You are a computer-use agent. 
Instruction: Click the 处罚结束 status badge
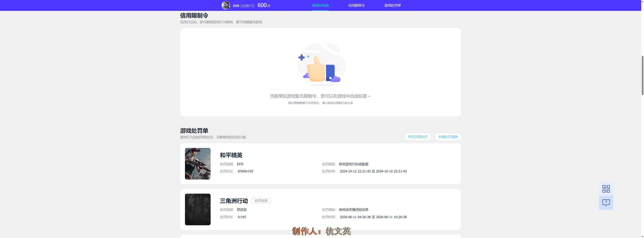tap(261, 201)
